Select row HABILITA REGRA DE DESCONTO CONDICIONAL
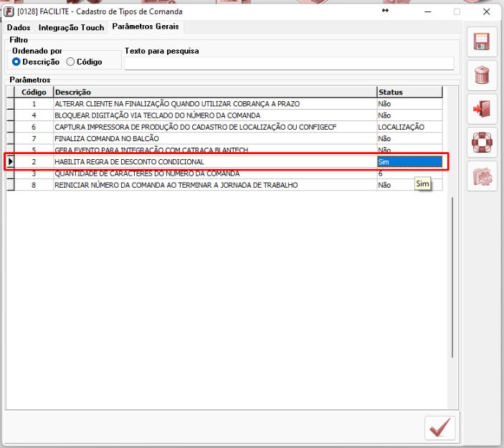This screenshot has height=448, width=504. [x=224, y=162]
